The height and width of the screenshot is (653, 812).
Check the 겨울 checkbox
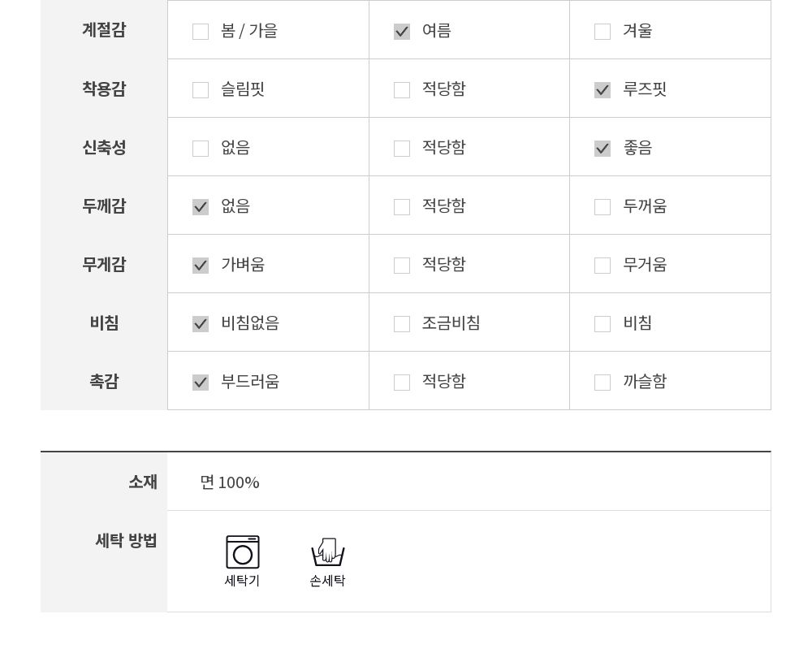(x=603, y=32)
